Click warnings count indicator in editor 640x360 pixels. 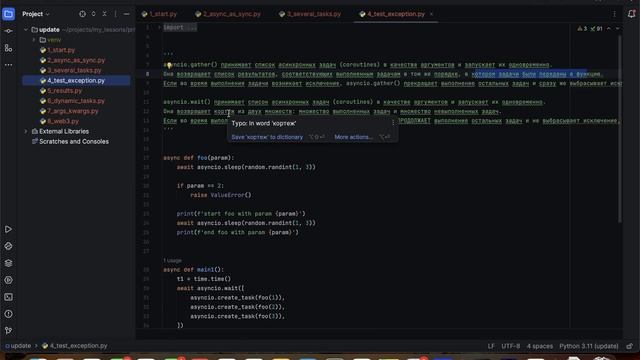tap(582, 29)
